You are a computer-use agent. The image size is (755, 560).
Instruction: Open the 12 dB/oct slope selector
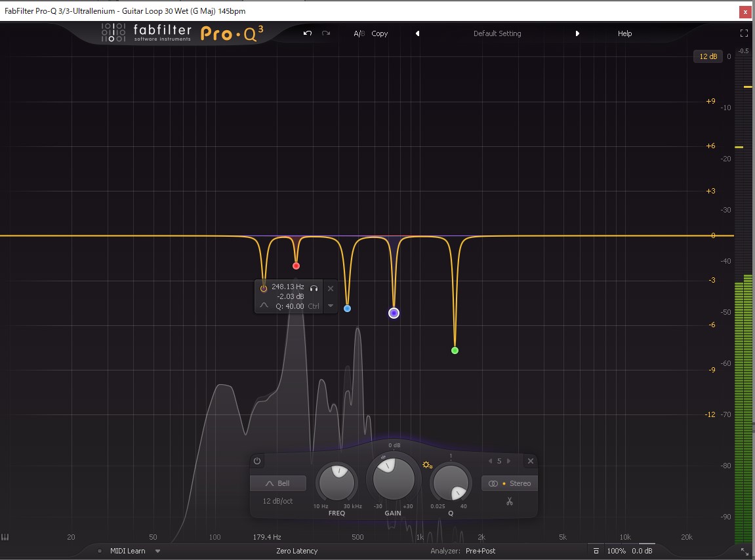coord(278,501)
